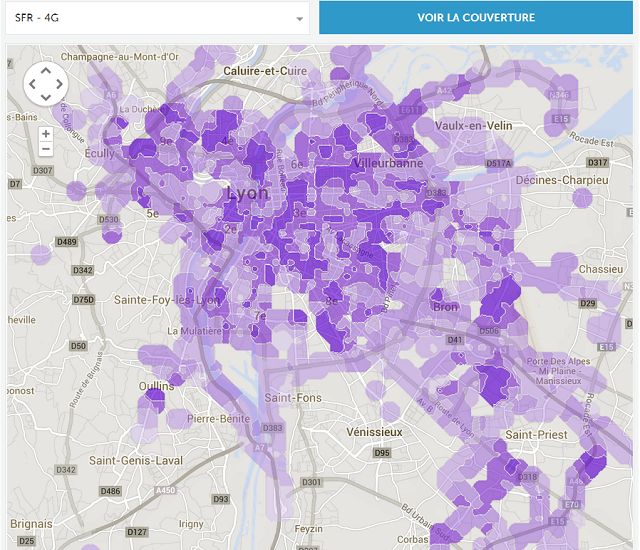Open the SFR - 4G network dropdown
The width and height of the screenshot is (640, 550).
(x=155, y=18)
